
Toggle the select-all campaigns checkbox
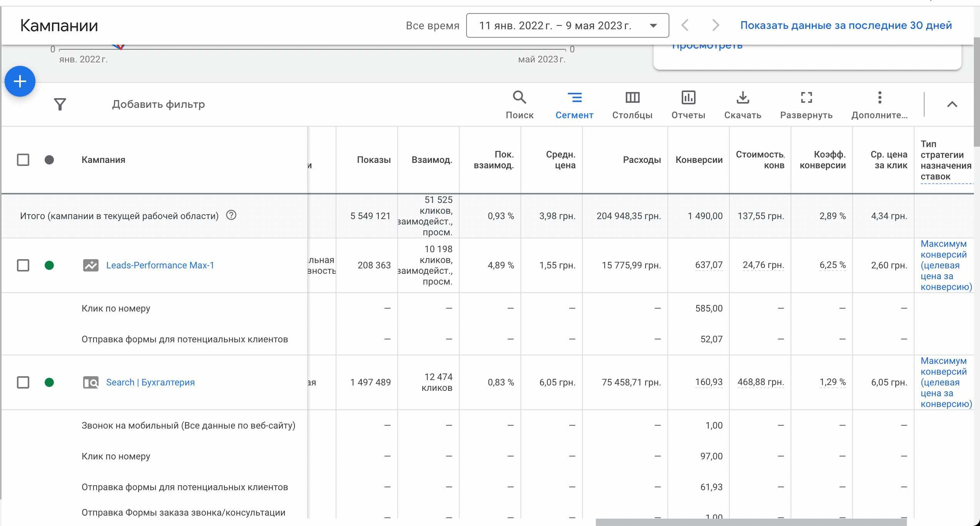tap(23, 160)
